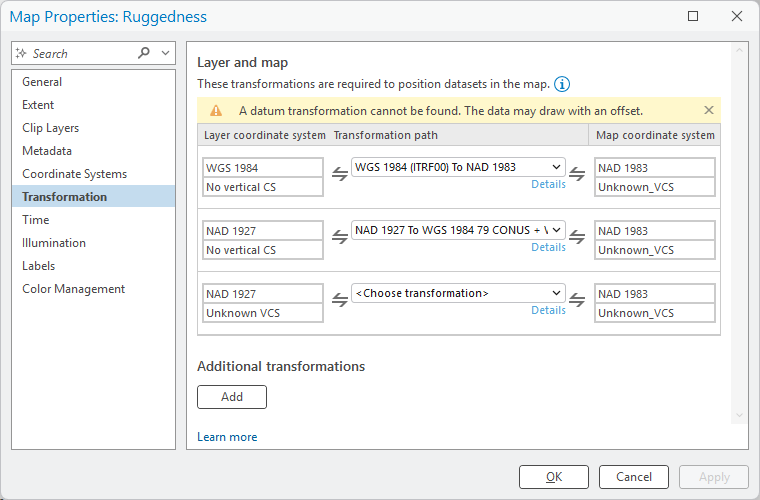Viewport: 760px width, 500px height.
Task: Click Details link under Choose transformation
Action: (x=548, y=311)
